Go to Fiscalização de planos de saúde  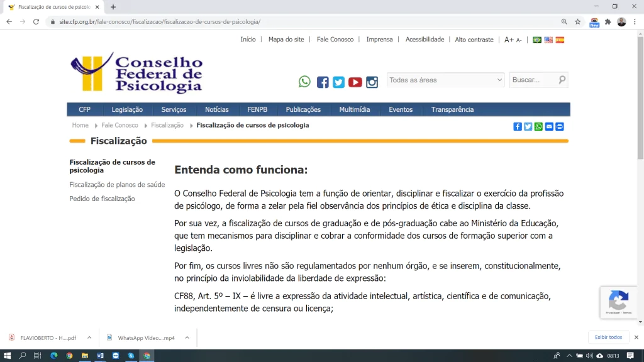coord(117,185)
